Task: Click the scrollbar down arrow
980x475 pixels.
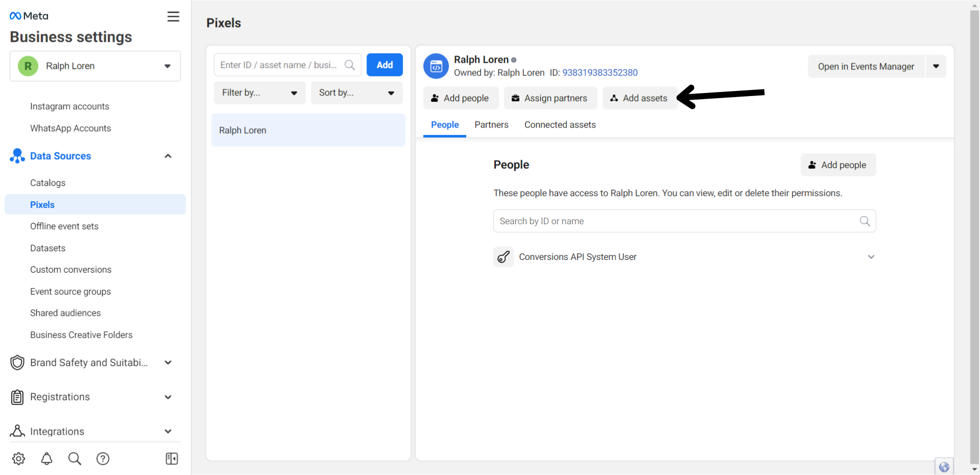Action: (974, 469)
